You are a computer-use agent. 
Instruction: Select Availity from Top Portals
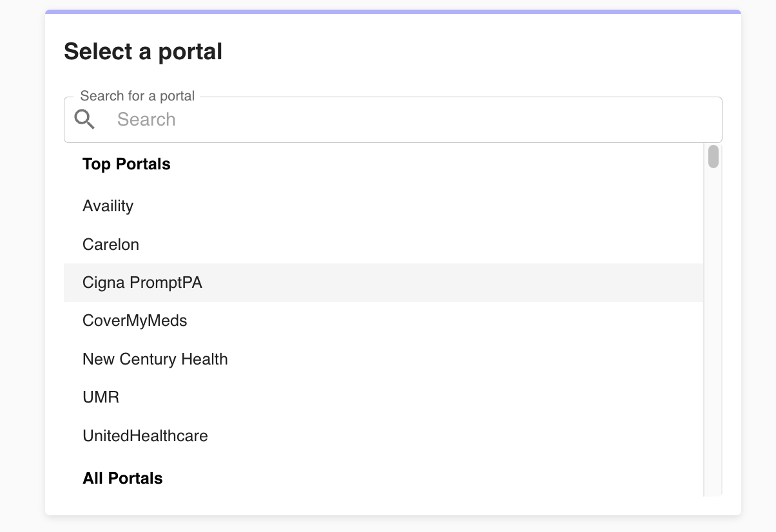tap(383, 206)
